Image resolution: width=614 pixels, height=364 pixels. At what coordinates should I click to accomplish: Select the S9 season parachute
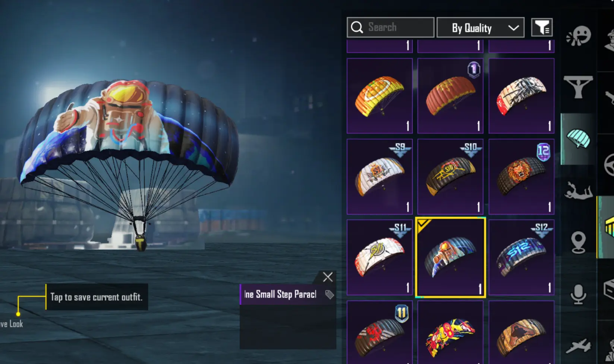tap(380, 177)
